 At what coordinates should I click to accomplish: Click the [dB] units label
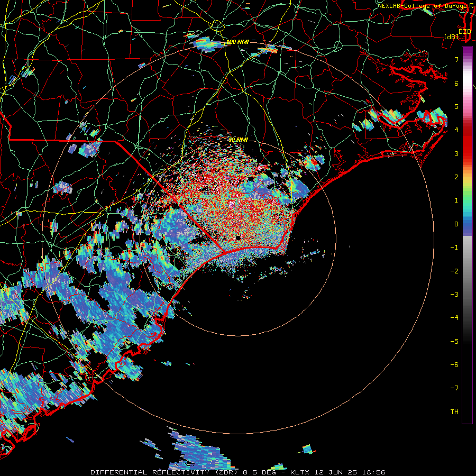point(452,36)
